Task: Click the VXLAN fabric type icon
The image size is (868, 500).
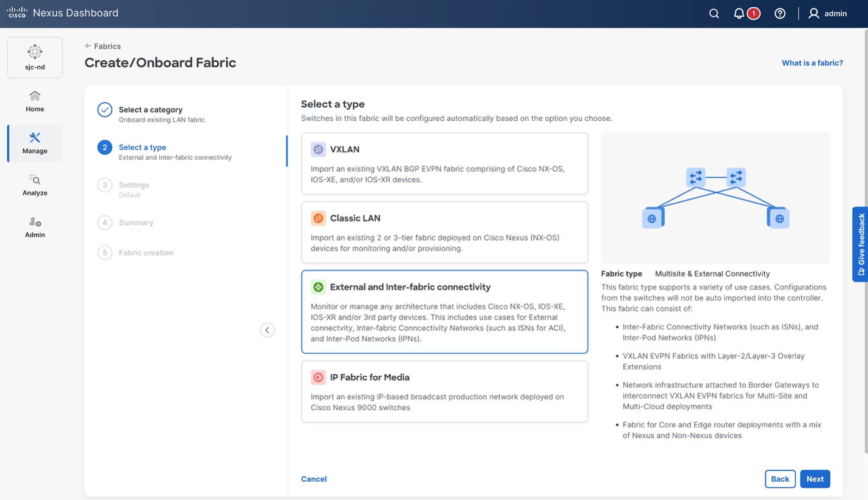Action: tap(318, 149)
